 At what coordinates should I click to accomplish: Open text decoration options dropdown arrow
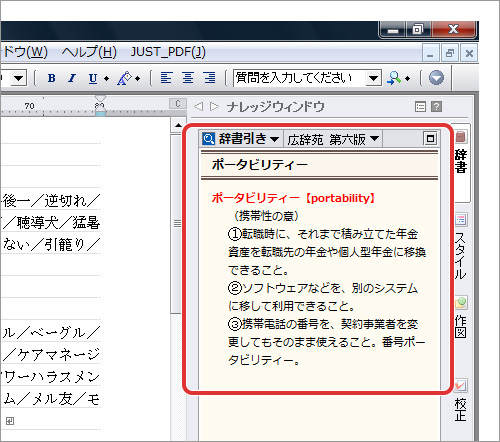[137, 79]
